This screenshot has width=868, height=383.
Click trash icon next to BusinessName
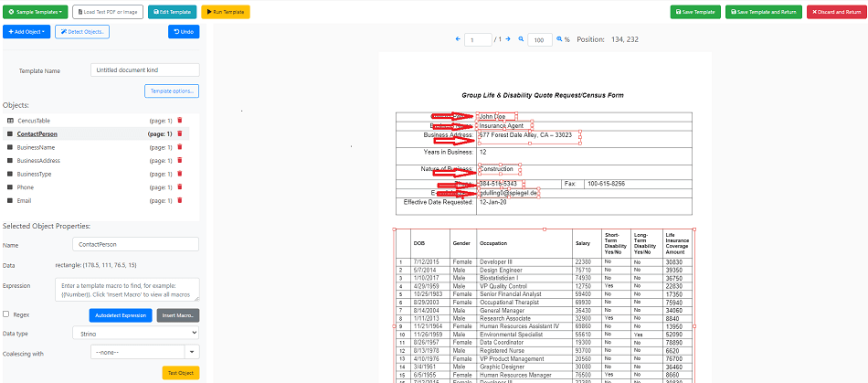point(180,147)
